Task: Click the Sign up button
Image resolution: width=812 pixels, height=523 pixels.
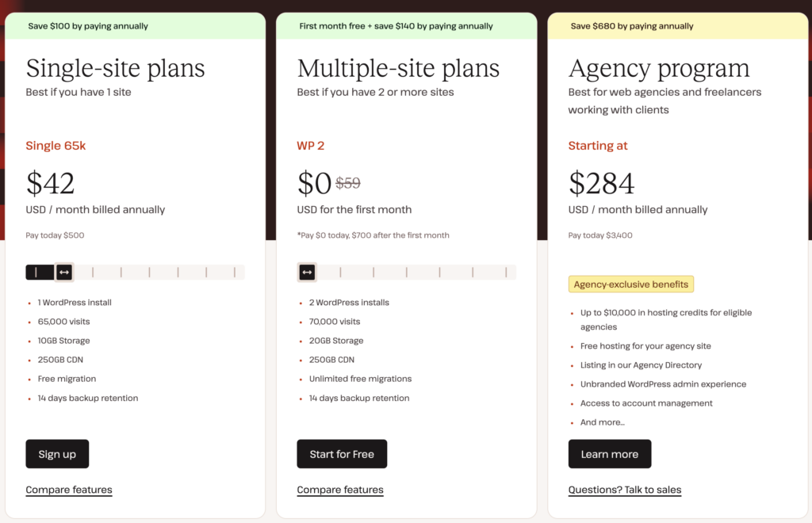Action: pos(57,454)
